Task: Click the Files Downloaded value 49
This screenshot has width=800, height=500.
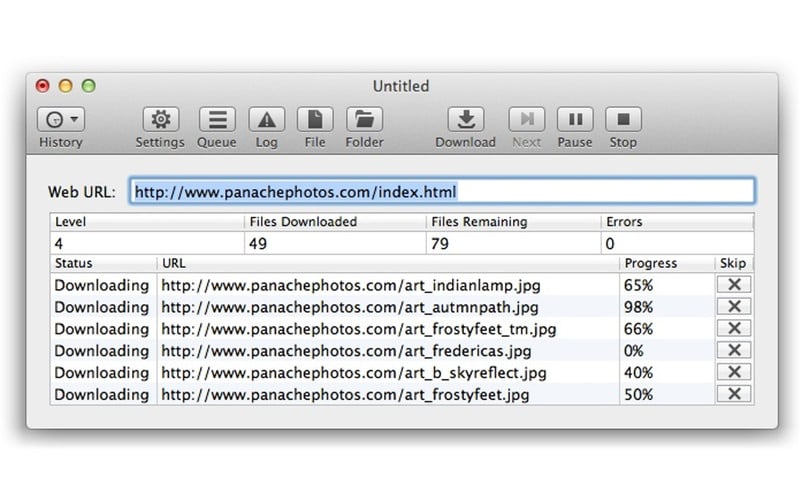Action: [x=258, y=244]
